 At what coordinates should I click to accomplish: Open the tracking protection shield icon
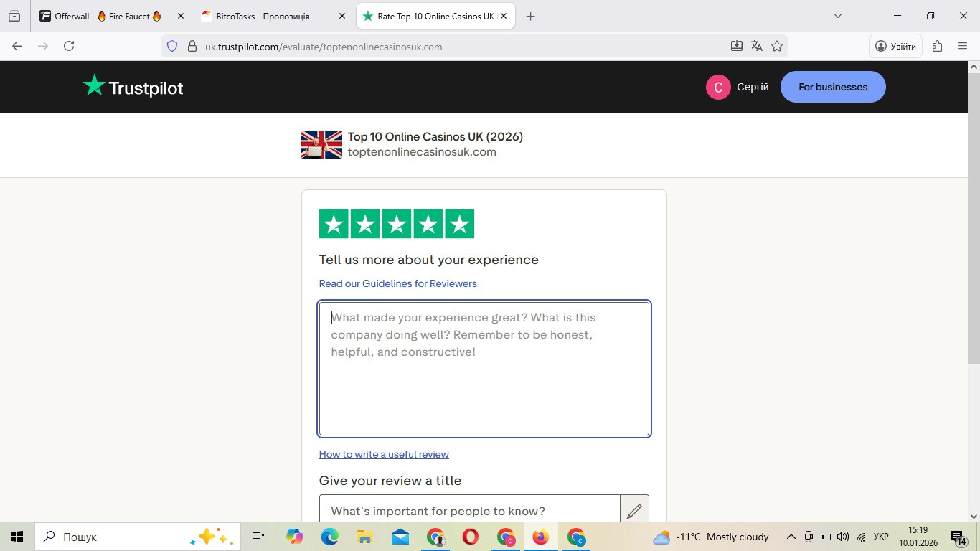pos(172,46)
